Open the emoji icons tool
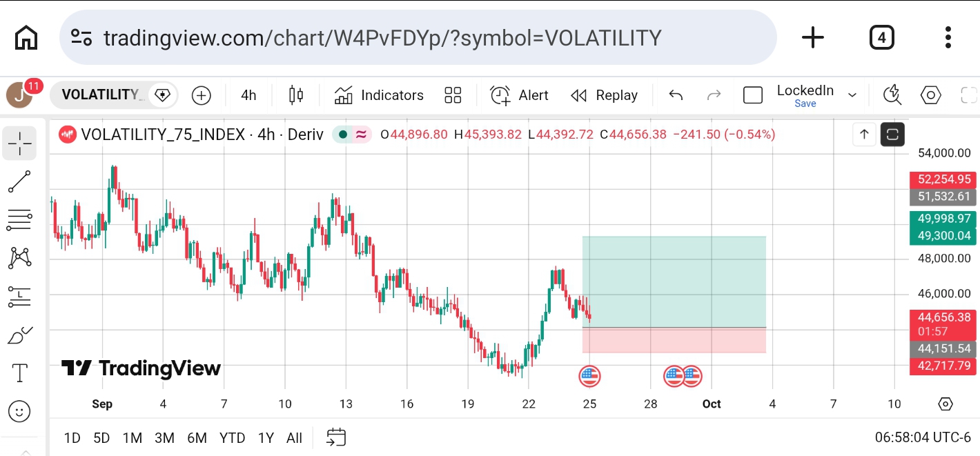Screen dimensions: 980x456 click(20, 412)
